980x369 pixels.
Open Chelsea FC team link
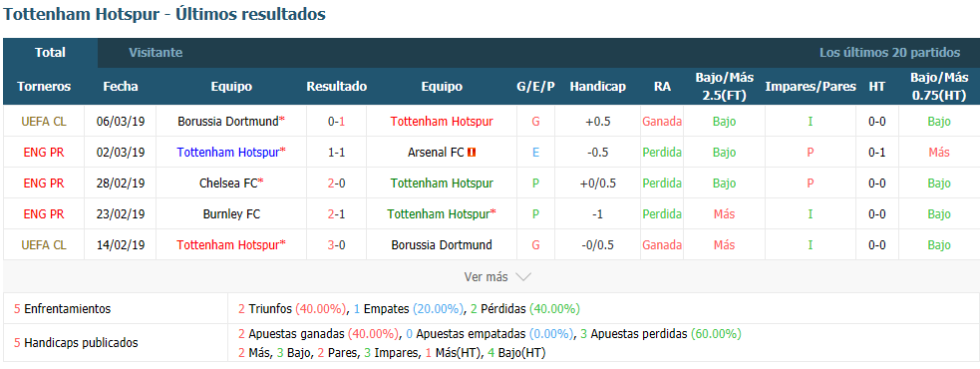pyautogui.click(x=228, y=184)
